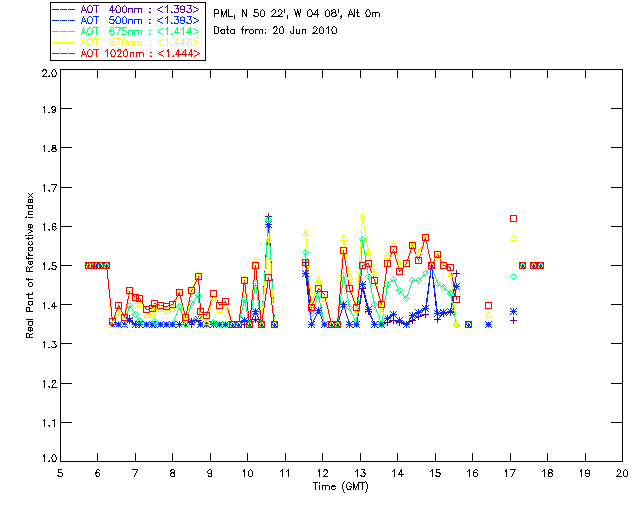Click the 17 x-axis tick label
Viewport: 640px width, 512px height.
tap(509, 473)
